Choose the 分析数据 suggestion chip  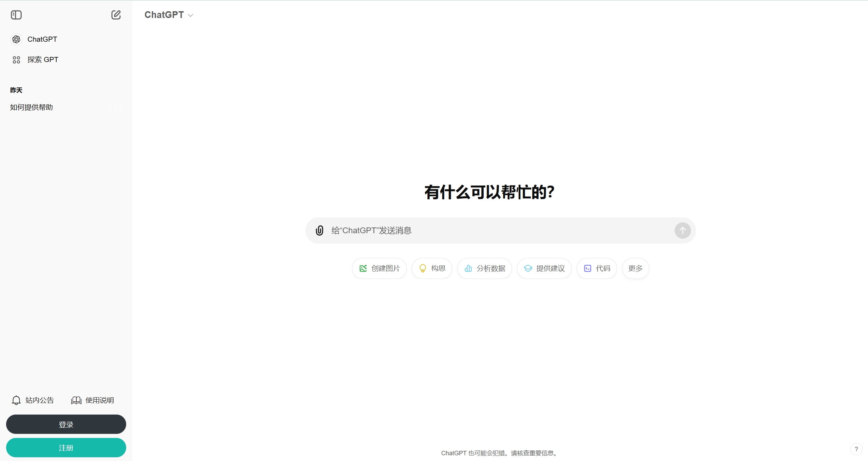pos(484,268)
